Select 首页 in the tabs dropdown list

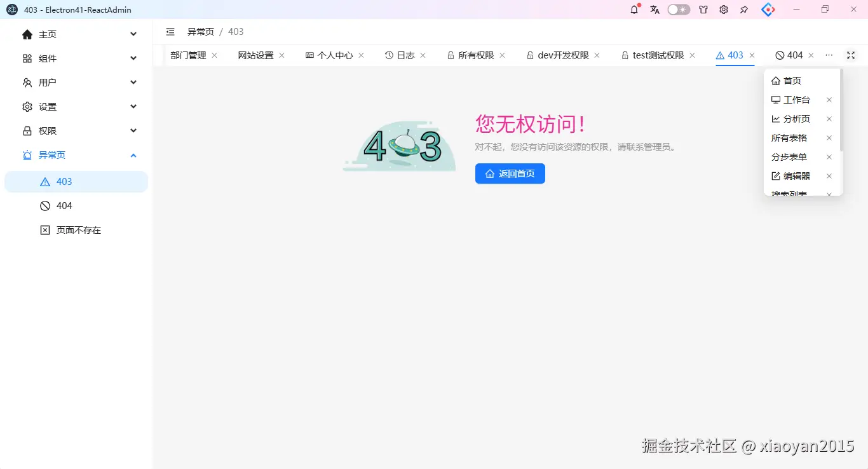(x=802, y=81)
